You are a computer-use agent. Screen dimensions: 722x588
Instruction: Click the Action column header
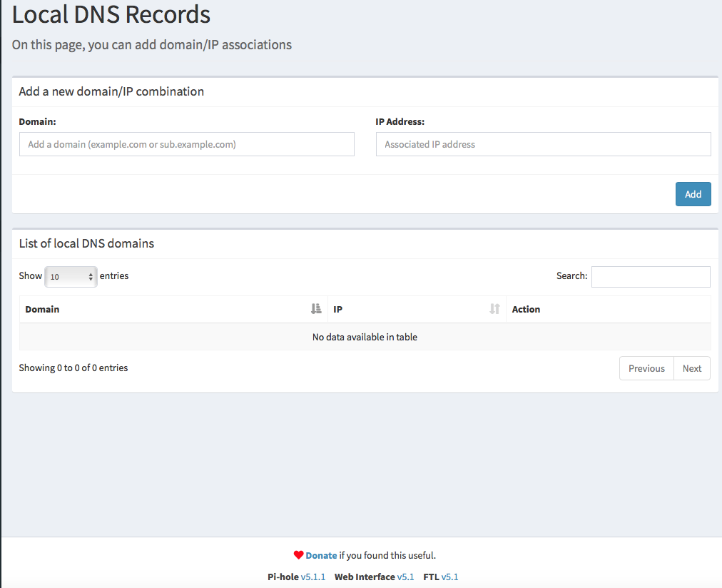click(526, 309)
